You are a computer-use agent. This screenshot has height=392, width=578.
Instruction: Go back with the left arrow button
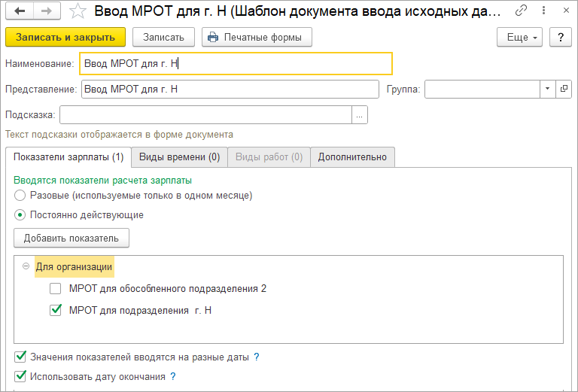pos(20,11)
